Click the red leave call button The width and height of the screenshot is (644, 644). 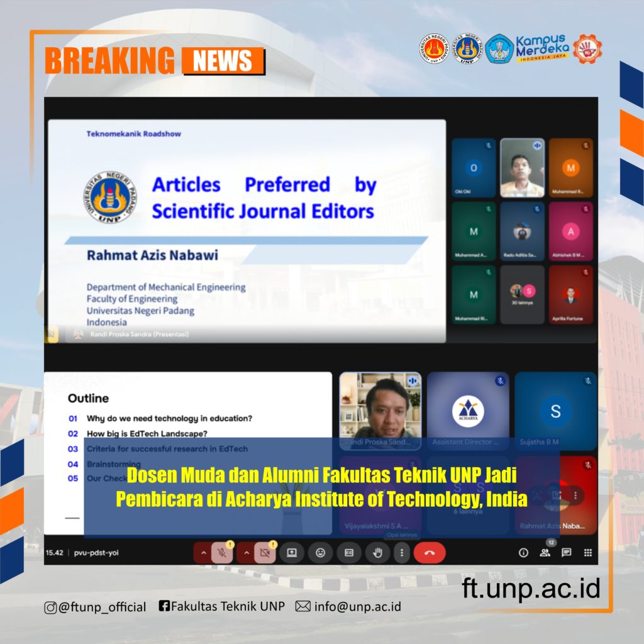(x=430, y=553)
